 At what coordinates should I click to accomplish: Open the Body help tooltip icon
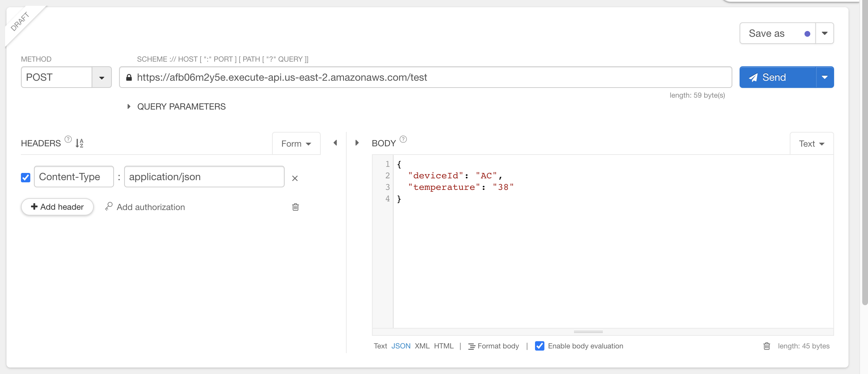coord(403,139)
